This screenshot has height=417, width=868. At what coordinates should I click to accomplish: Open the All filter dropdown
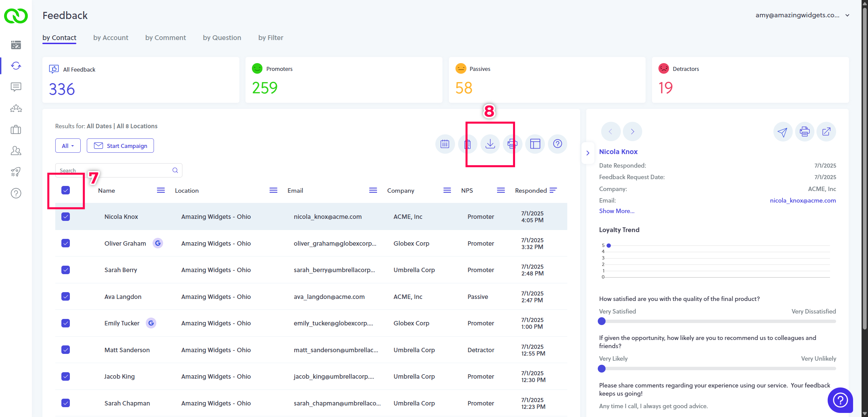pos(68,146)
